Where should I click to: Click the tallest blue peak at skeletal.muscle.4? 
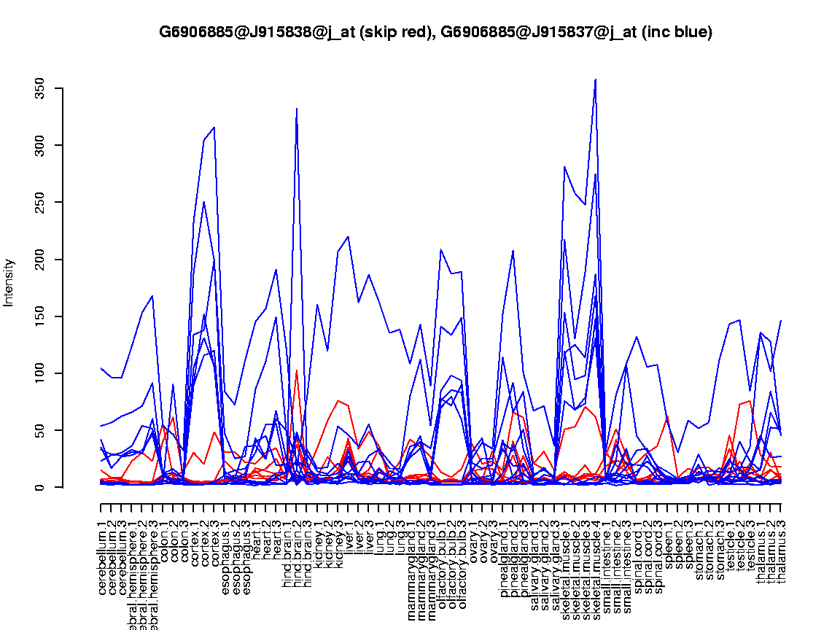coord(596,79)
